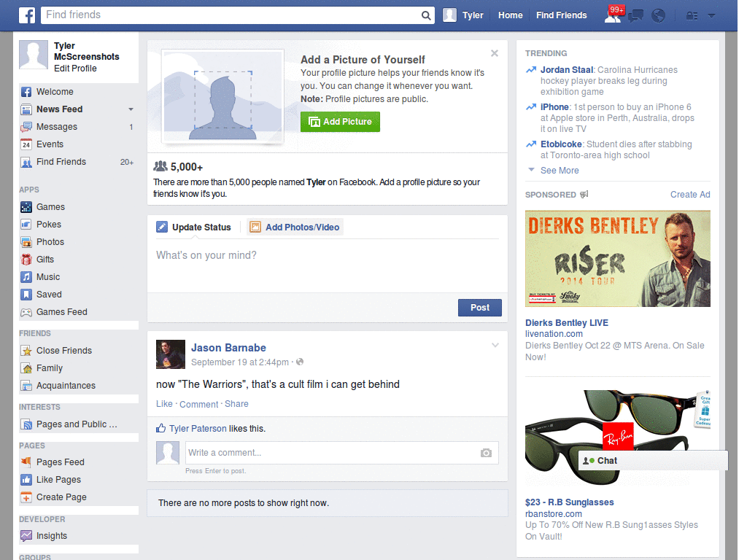Image resolution: width=747 pixels, height=560 pixels.
Task: Click the profile picture placeholder in sidebar
Action: coord(34,55)
